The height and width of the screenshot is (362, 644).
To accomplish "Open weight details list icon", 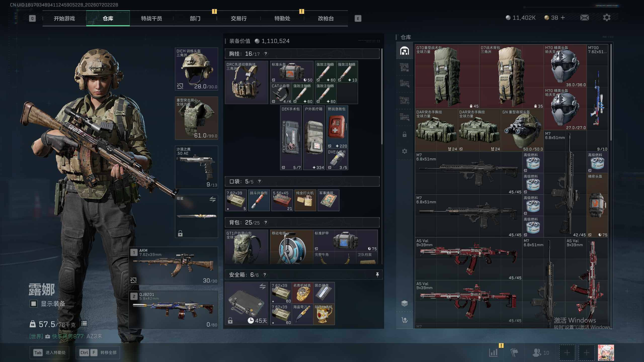I will click(84, 324).
